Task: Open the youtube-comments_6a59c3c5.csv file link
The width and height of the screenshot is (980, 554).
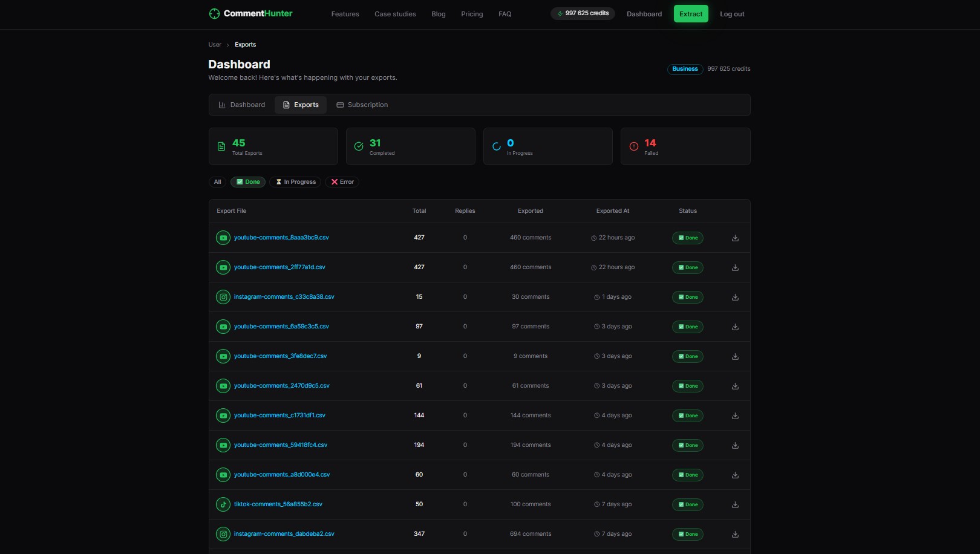Action: (281, 327)
